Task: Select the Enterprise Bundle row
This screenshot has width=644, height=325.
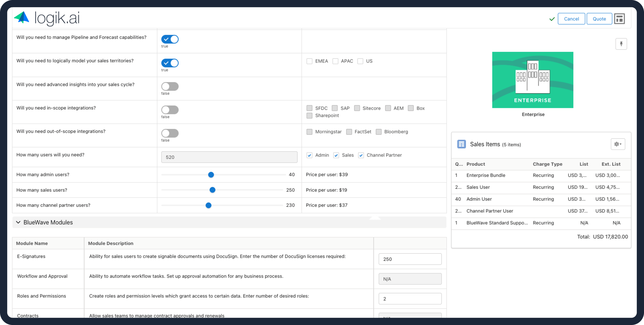Action: click(541, 176)
